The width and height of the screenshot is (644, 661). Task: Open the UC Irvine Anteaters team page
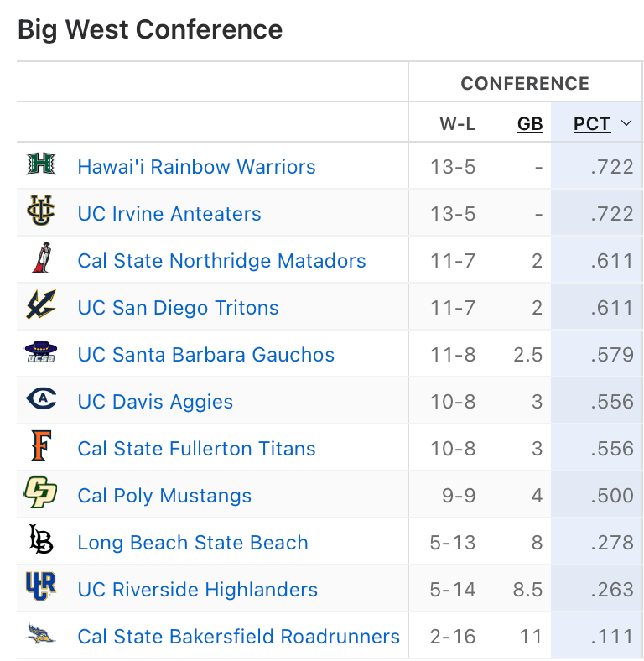coord(169,214)
